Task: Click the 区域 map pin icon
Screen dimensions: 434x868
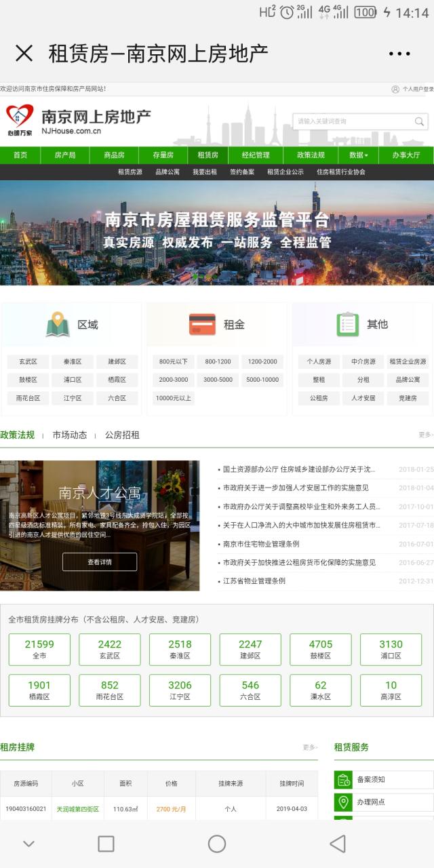Action: click(58, 324)
